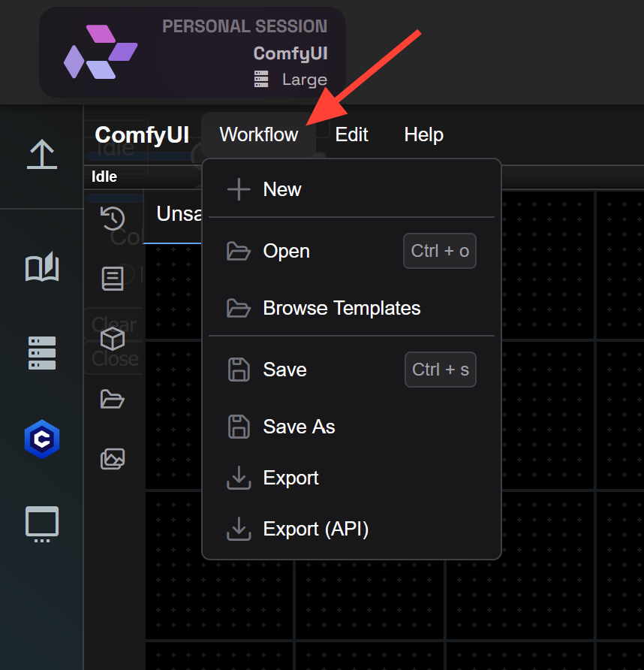Screen dimensions: 644x670
Task: Click the blue hexagon C icon
Action: pos(42,439)
